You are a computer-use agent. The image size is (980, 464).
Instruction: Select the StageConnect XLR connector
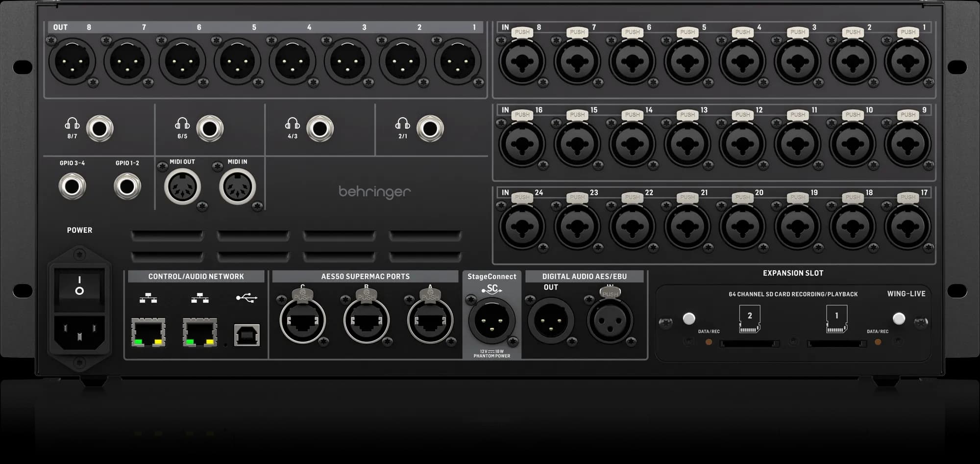[491, 321]
